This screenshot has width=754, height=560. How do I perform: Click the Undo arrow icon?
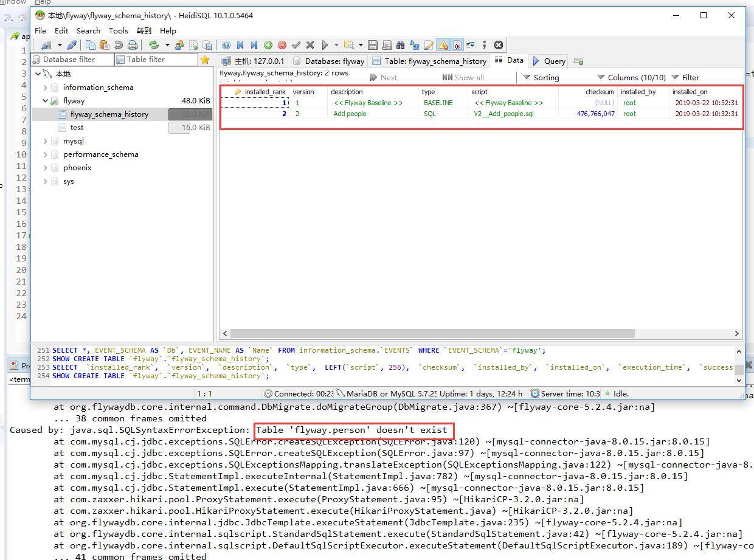click(x=118, y=45)
